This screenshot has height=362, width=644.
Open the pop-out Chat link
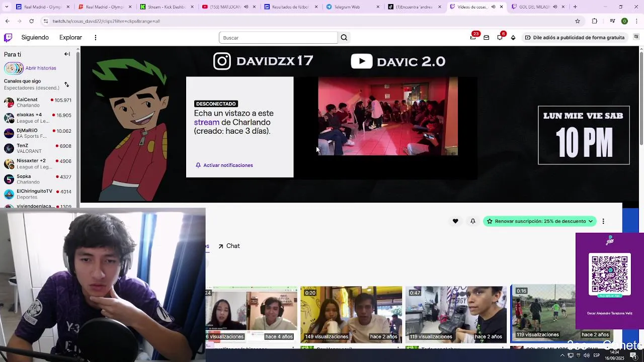click(x=229, y=246)
